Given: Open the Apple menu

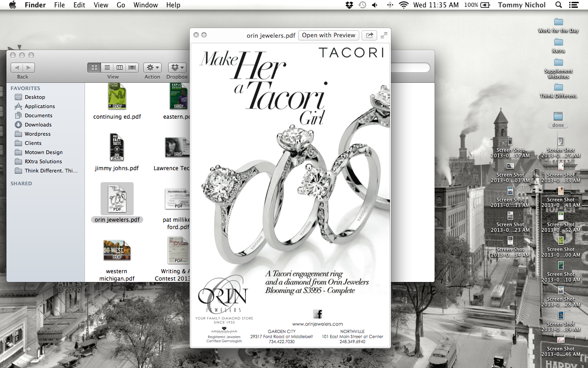Looking at the screenshot, I should 12,5.
